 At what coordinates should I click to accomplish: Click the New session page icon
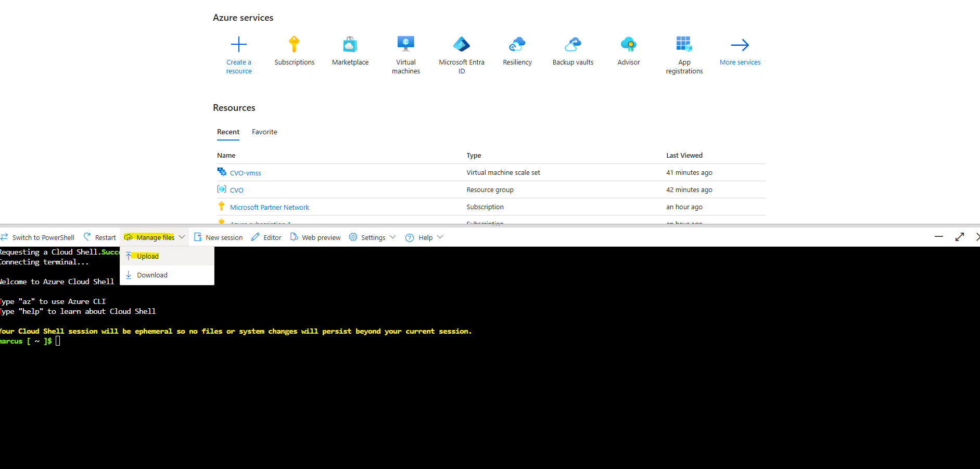[x=198, y=237]
